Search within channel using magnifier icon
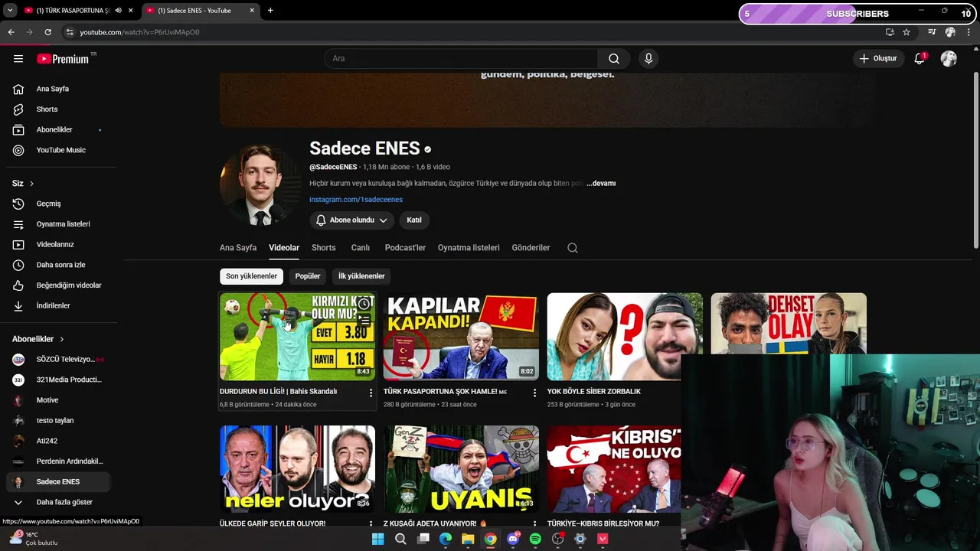The height and width of the screenshot is (551, 980). (x=573, y=248)
